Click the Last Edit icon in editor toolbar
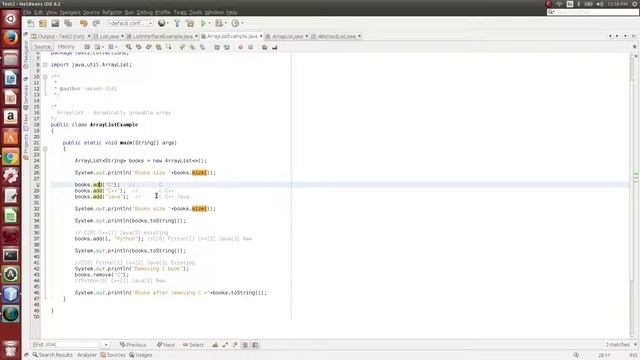Screen dimensions: 640x360 tap(87, 47)
